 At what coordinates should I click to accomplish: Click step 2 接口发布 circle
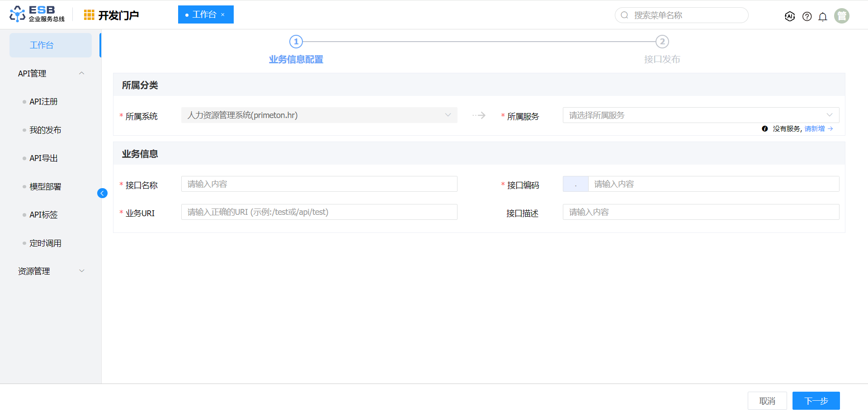pos(662,42)
